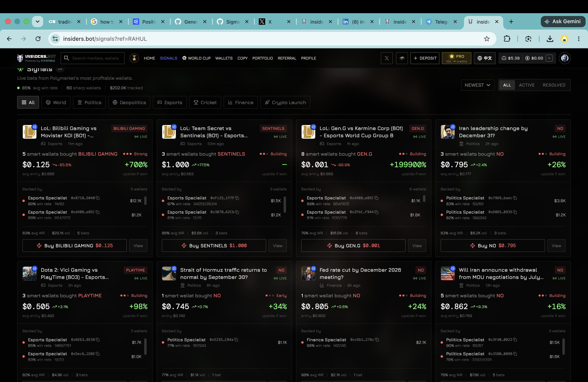The width and height of the screenshot is (588, 382).
Task: Filter signals by Crypto Launch category
Action: point(285,102)
